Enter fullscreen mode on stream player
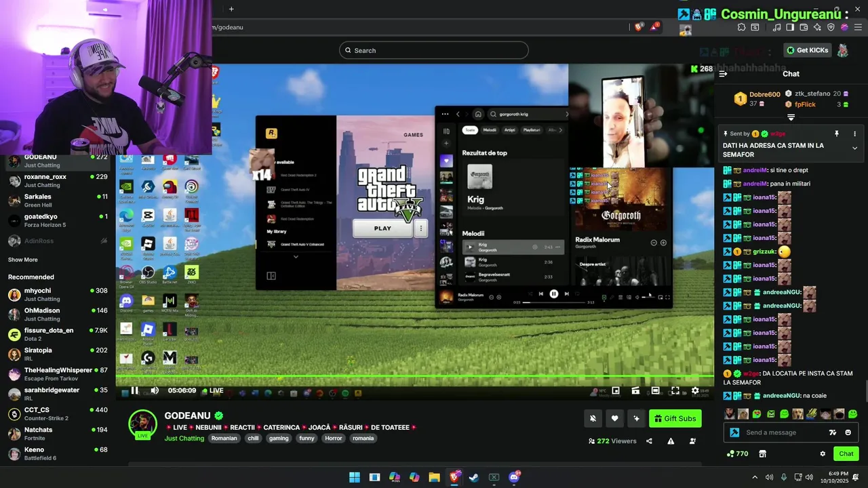 (x=675, y=390)
